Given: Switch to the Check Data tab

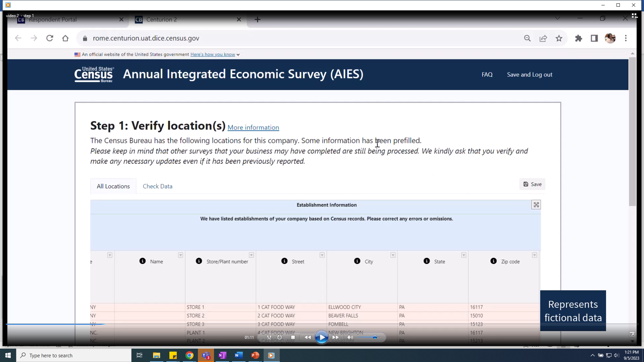Looking at the screenshot, I should (x=157, y=186).
